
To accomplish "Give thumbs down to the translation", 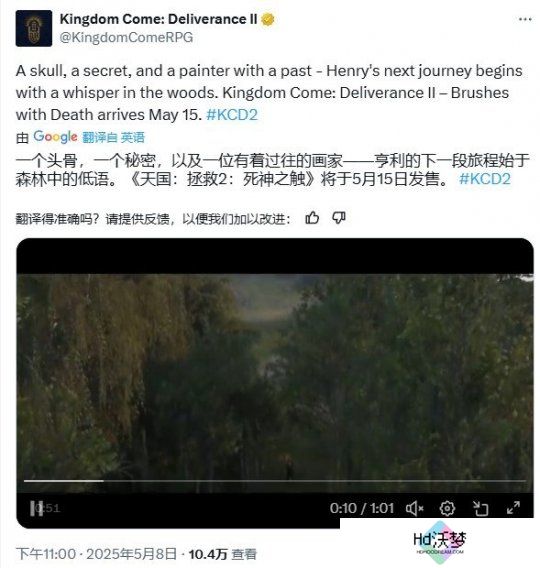I will [x=339, y=218].
